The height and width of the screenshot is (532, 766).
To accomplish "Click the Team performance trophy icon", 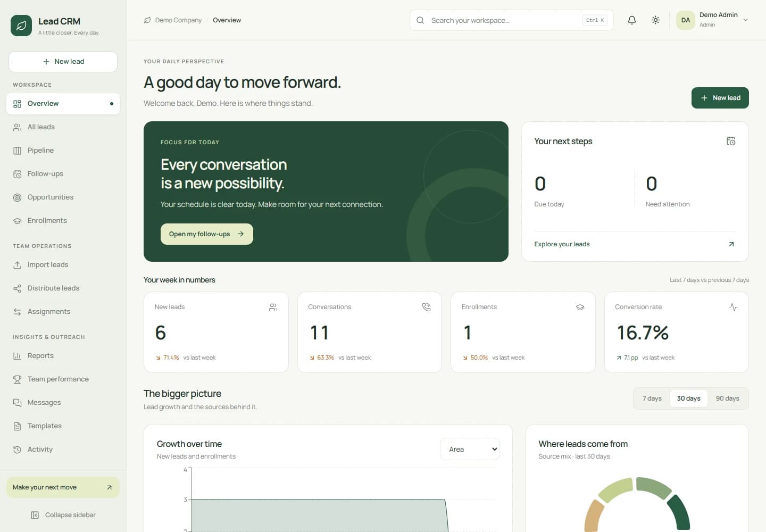I will 17,379.
